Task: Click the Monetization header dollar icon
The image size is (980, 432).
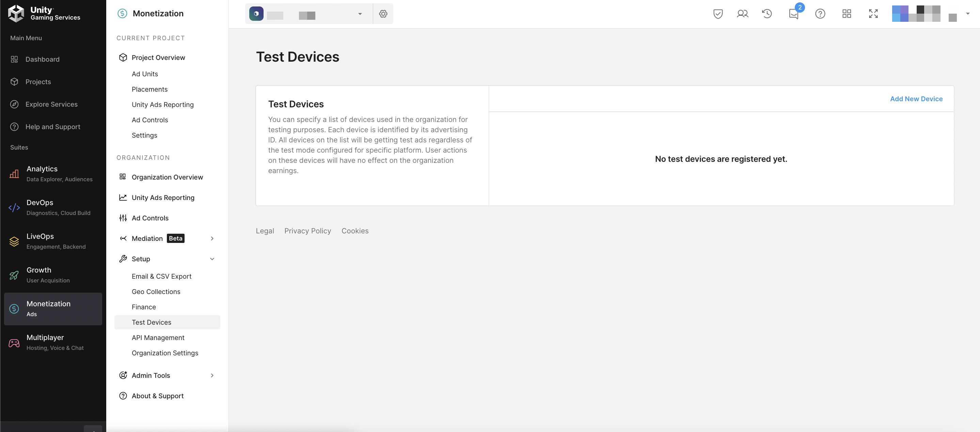Action: pyautogui.click(x=122, y=14)
